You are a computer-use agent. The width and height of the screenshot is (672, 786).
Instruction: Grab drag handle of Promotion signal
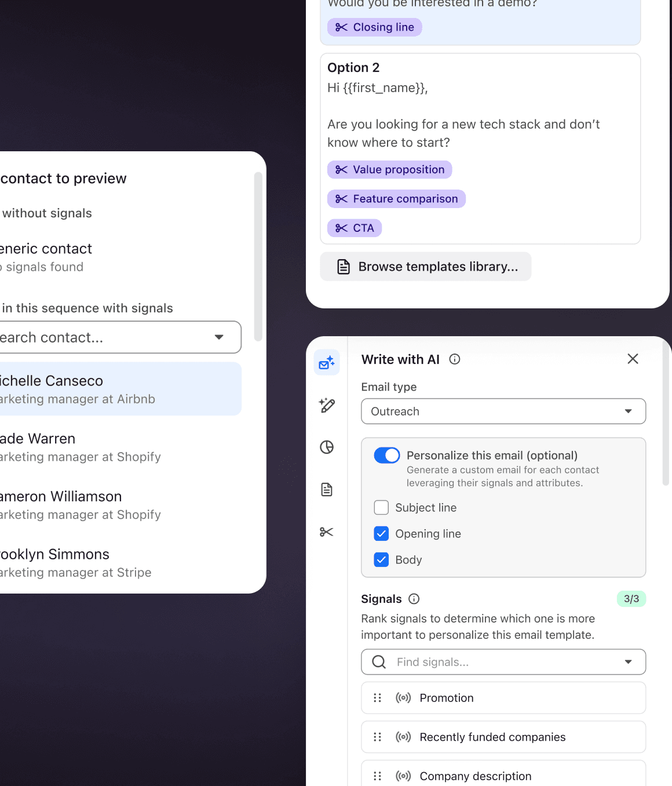coord(378,698)
